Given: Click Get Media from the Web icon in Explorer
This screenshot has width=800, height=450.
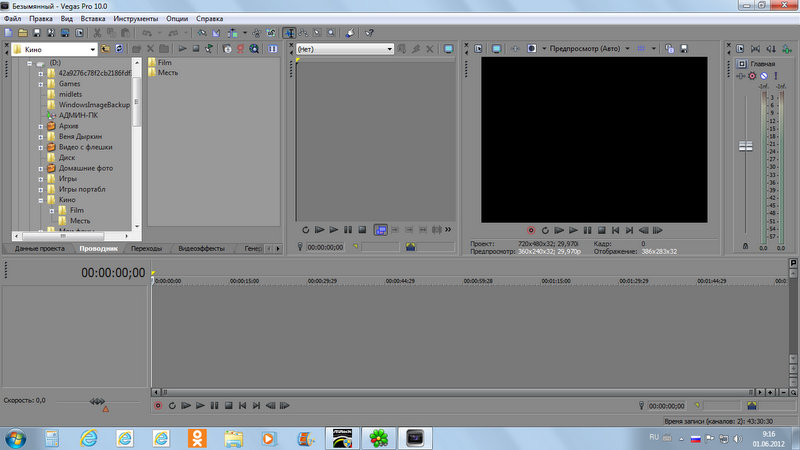Looking at the screenshot, I should (254, 48).
